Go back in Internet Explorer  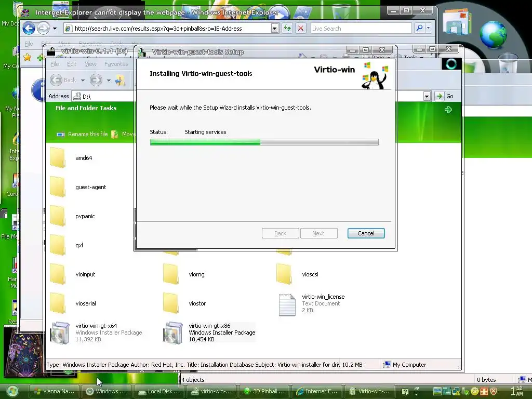[x=29, y=28]
